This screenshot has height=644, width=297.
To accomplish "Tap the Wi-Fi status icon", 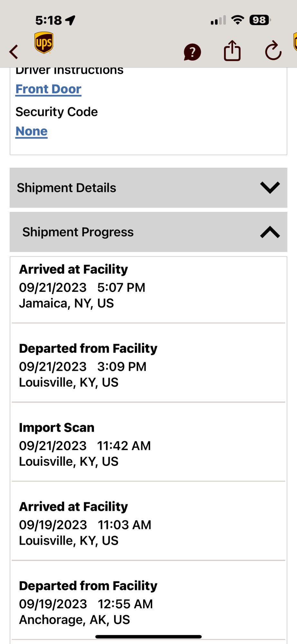I will coord(237,20).
